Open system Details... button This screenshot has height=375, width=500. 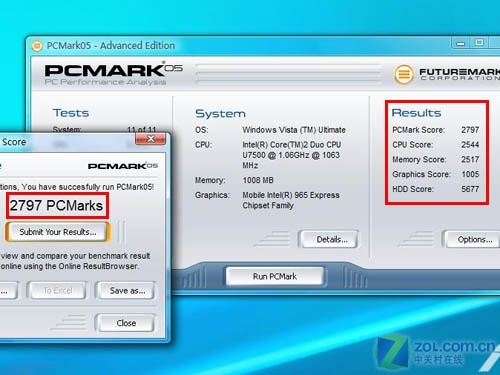330,239
